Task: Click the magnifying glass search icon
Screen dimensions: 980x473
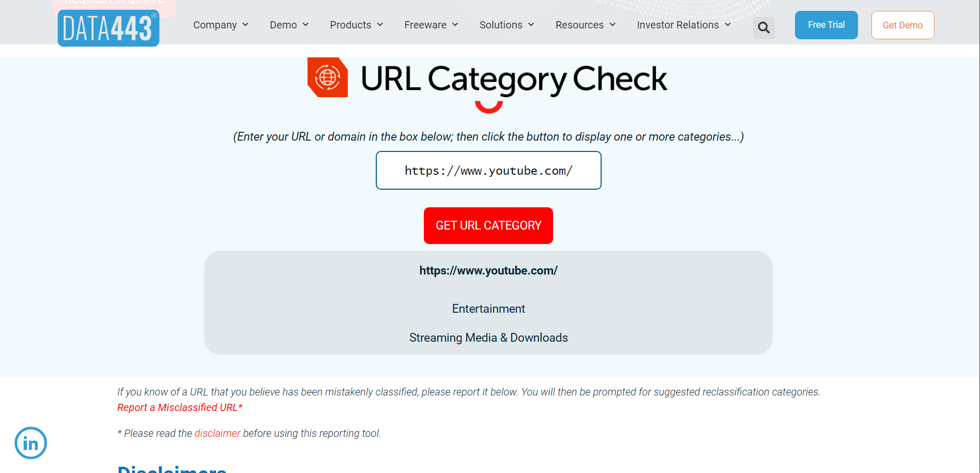Action: (x=763, y=28)
